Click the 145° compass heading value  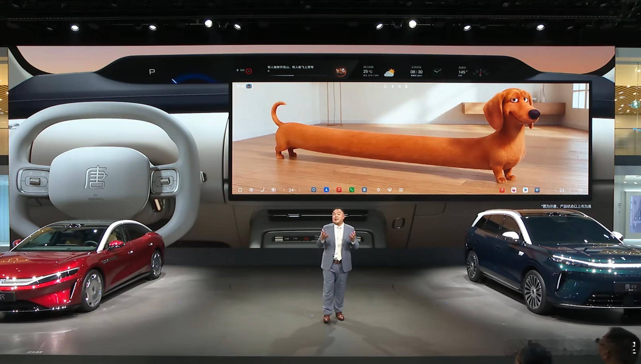click(x=462, y=72)
